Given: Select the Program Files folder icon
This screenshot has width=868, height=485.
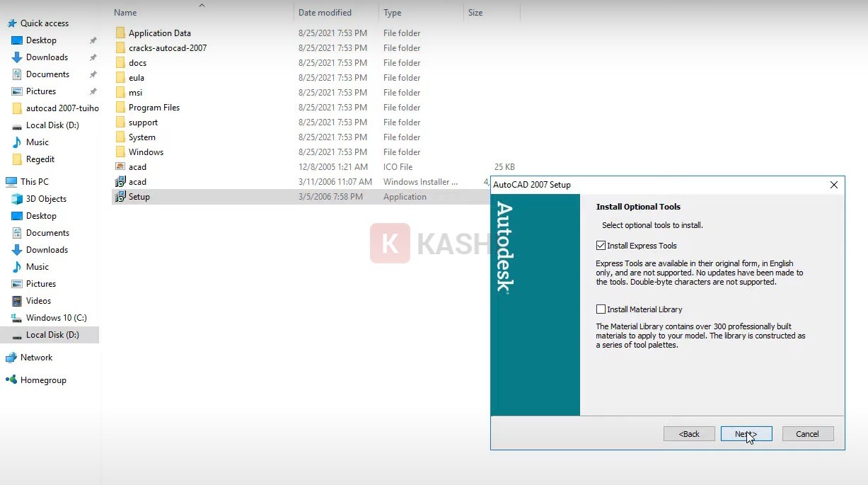Looking at the screenshot, I should (x=120, y=108).
